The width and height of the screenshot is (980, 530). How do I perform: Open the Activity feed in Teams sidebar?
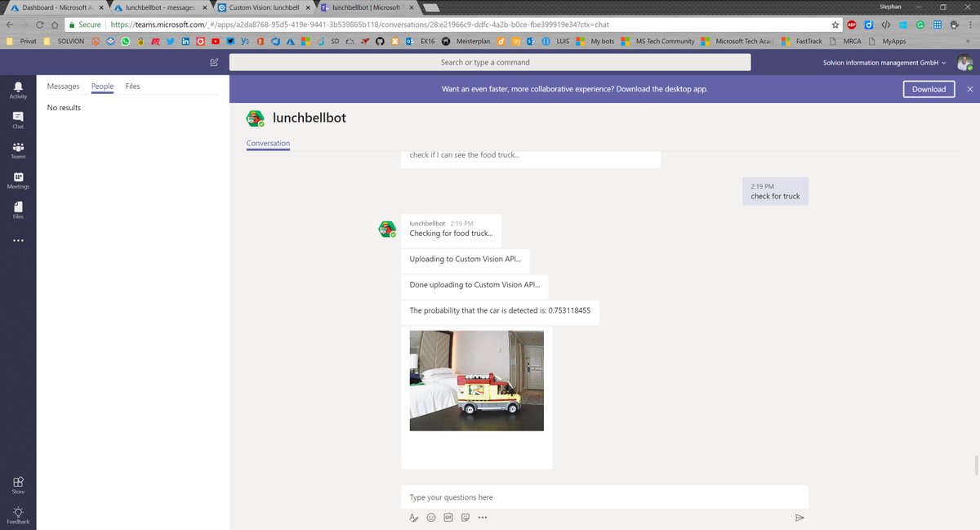18,90
